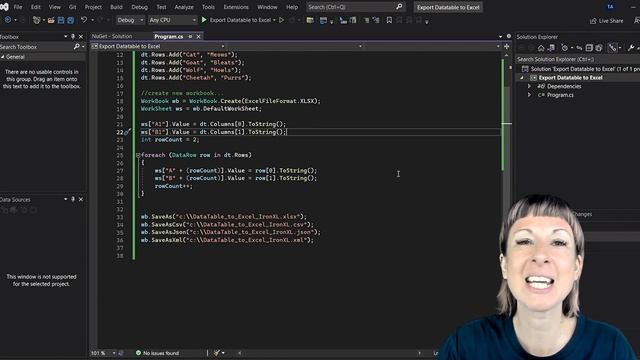Click the Toolbox search magnifier icon

tap(76, 47)
